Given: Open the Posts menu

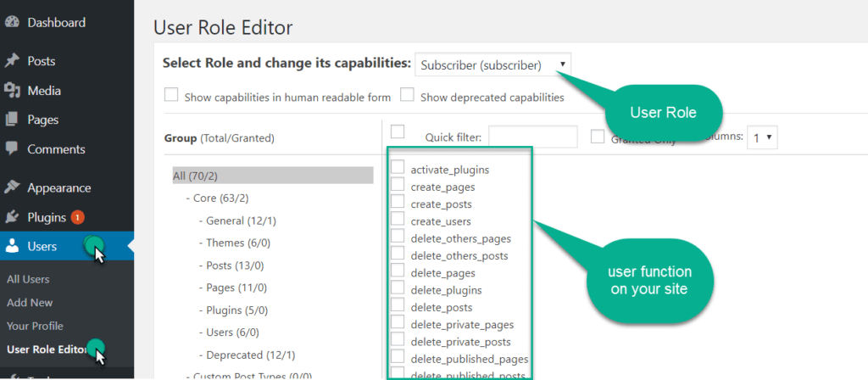Looking at the screenshot, I should pos(42,61).
